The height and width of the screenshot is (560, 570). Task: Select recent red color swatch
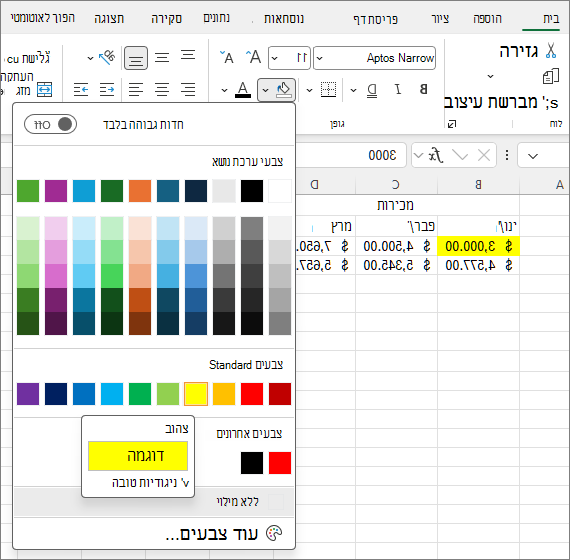[280, 463]
